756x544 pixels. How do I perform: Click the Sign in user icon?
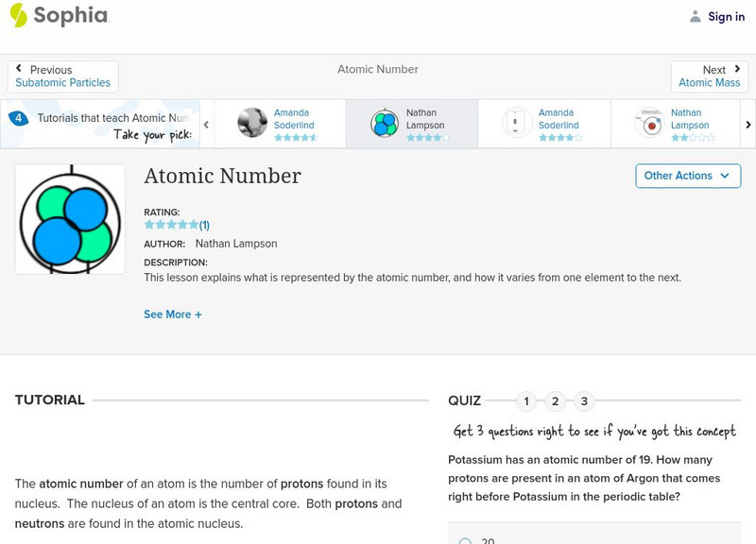696,16
